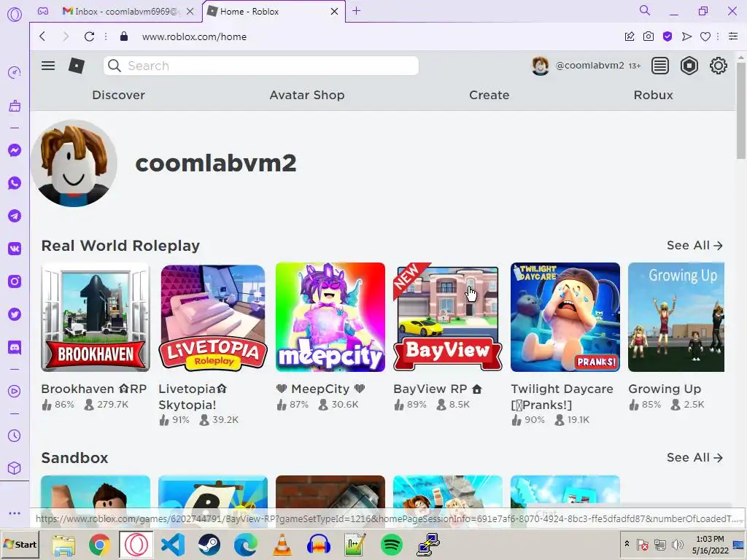Image resolution: width=747 pixels, height=560 pixels.
Task: Open the Roblox hamburger navigation menu
Action: coord(48,66)
